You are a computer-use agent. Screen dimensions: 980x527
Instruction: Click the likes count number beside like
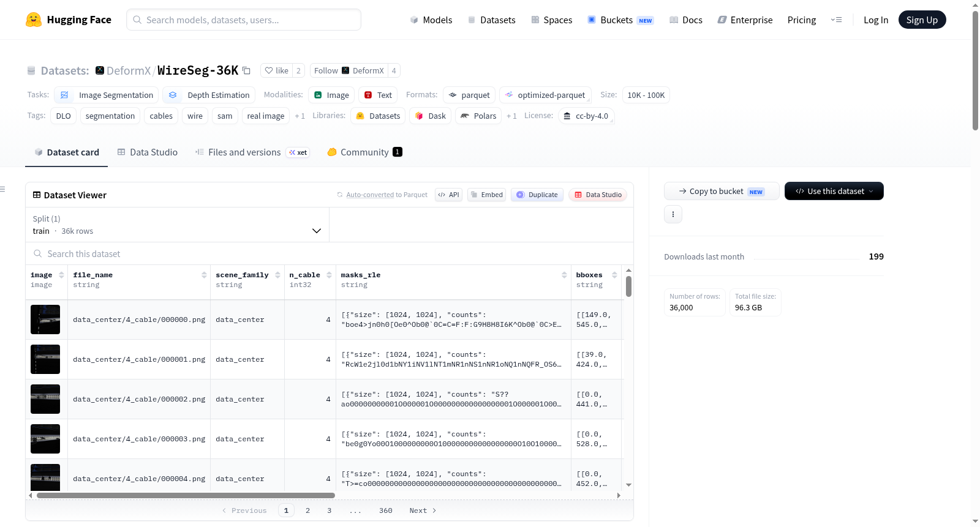(298, 70)
